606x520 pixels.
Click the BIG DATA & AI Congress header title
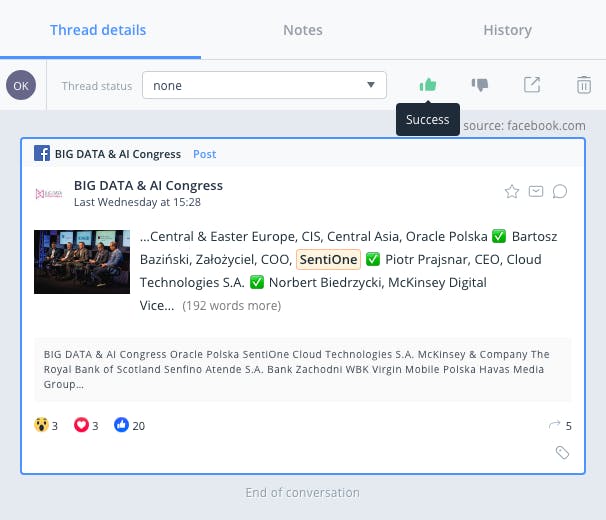(x=118, y=154)
